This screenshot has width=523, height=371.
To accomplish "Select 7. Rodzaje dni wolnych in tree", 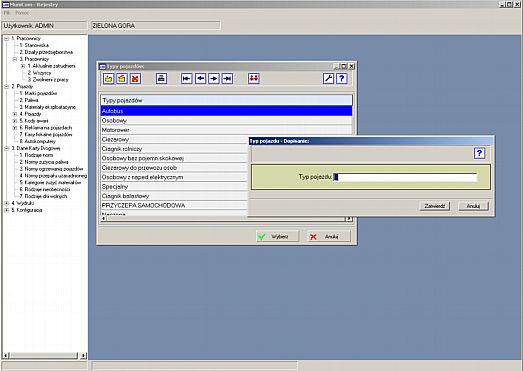I will (43, 196).
